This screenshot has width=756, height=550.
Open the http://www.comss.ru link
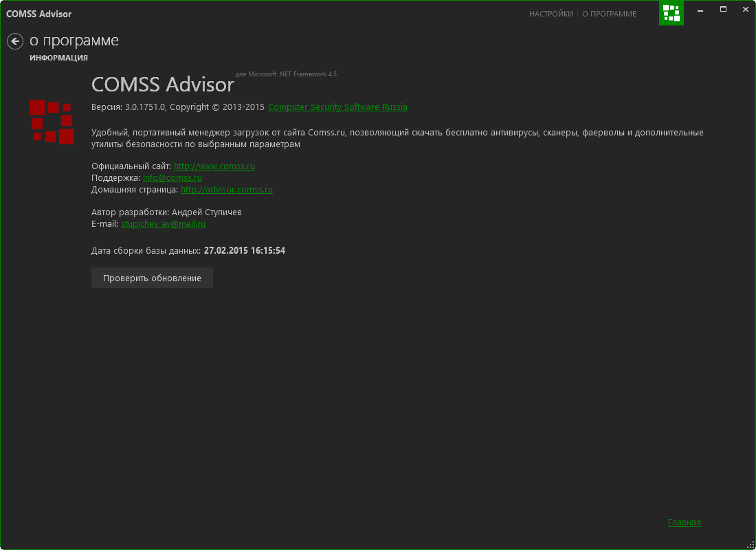214,166
